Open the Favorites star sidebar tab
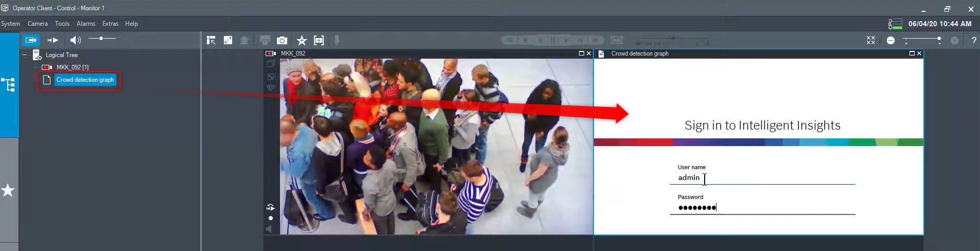Image resolution: width=980 pixels, height=251 pixels. click(8, 191)
